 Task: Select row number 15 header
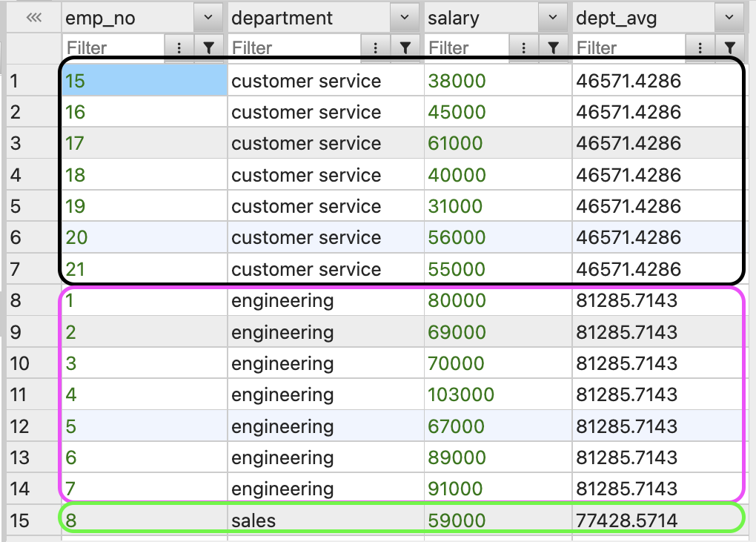tap(34, 520)
